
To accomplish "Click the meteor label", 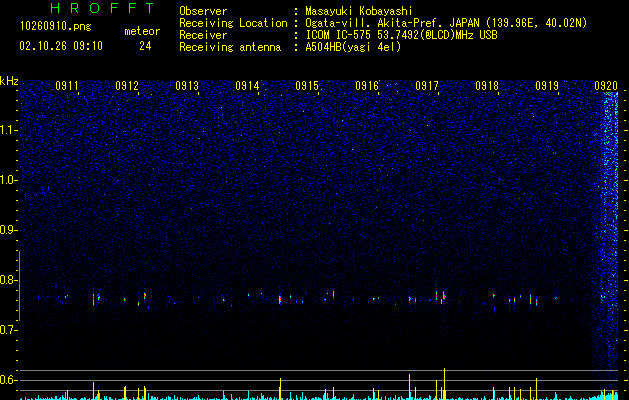I will [142, 31].
